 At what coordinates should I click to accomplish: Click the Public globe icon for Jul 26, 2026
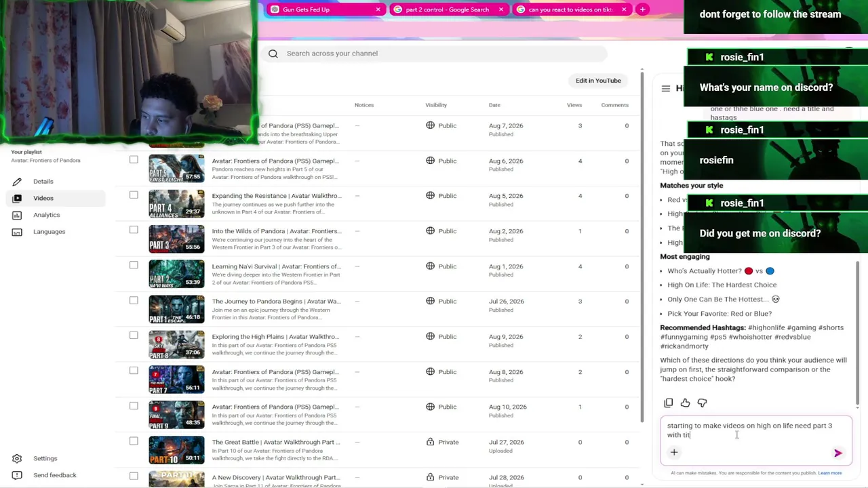[x=431, y=301]
